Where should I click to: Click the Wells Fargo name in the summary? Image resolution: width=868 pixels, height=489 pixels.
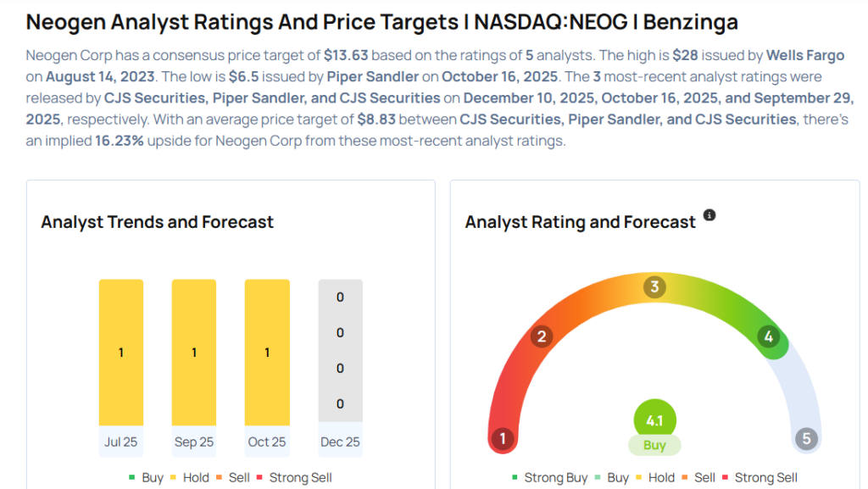pos(805,56)
